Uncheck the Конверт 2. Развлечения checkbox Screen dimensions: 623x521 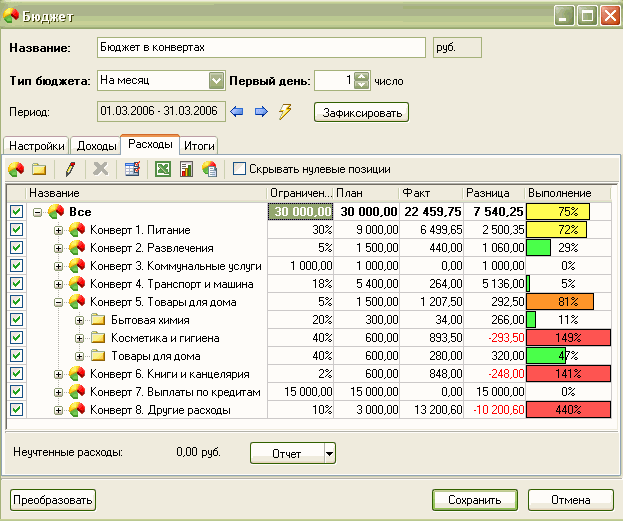click(x=16, y=248)
